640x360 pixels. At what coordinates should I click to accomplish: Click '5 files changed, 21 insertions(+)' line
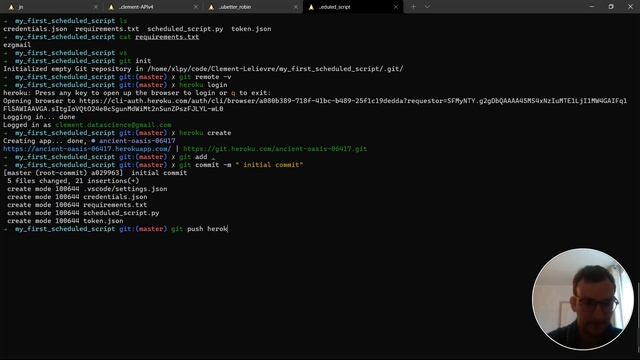73,181
